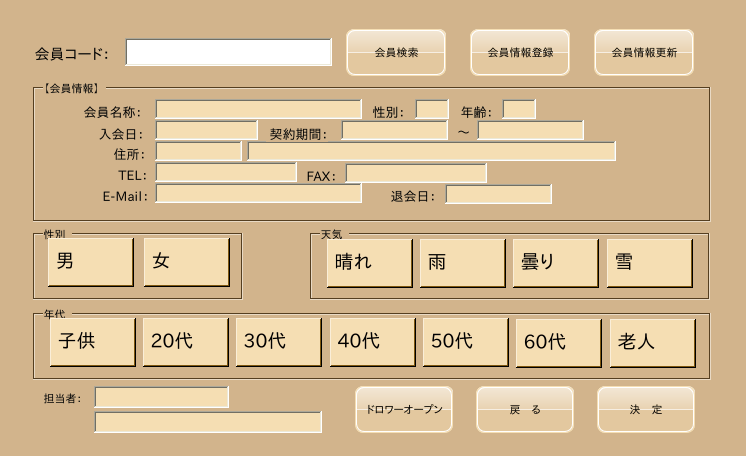The width and height of the screenshot is (746, 456).
Task: Focus the 入会日 field
Action: pyautogui.click(x=206, y=130)
